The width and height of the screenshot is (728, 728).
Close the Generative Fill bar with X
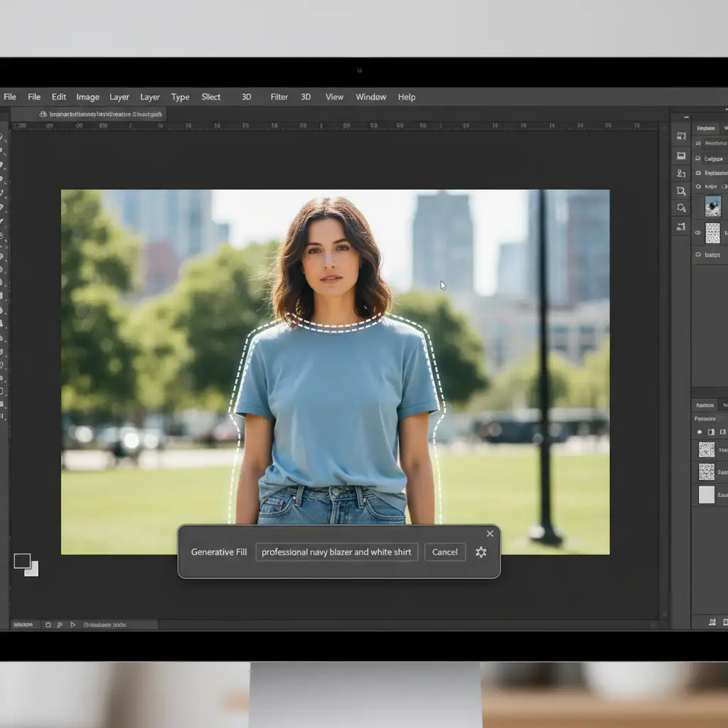click(490, 533)
